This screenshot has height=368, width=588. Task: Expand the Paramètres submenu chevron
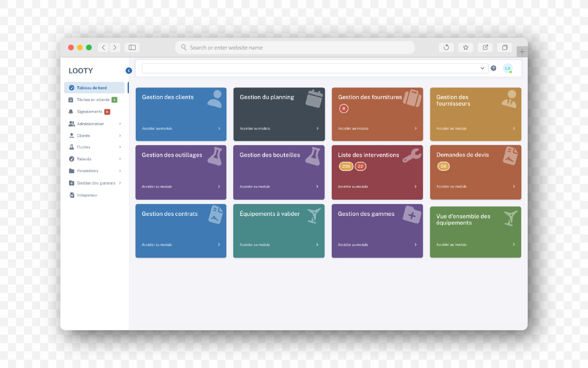click(120, 171)
